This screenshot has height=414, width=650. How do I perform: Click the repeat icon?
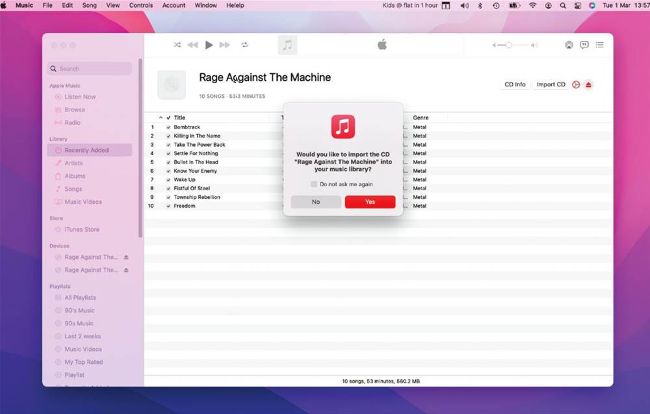[x=245, y=45]
